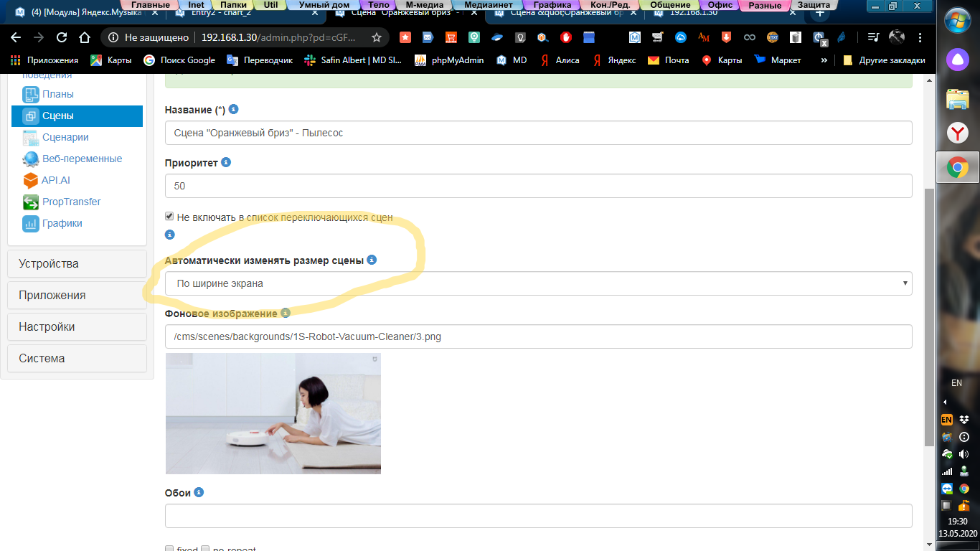The image size is (980, 551).
Task: Go to Веб-переменные in sidebar
Action: click(x=82, y=159)
